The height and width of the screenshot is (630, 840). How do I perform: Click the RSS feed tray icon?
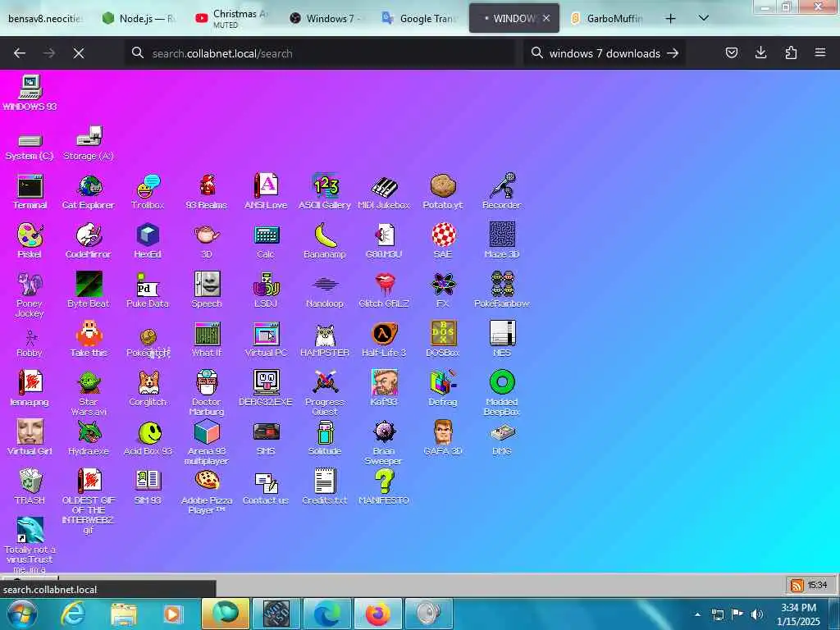pos(797,585)
